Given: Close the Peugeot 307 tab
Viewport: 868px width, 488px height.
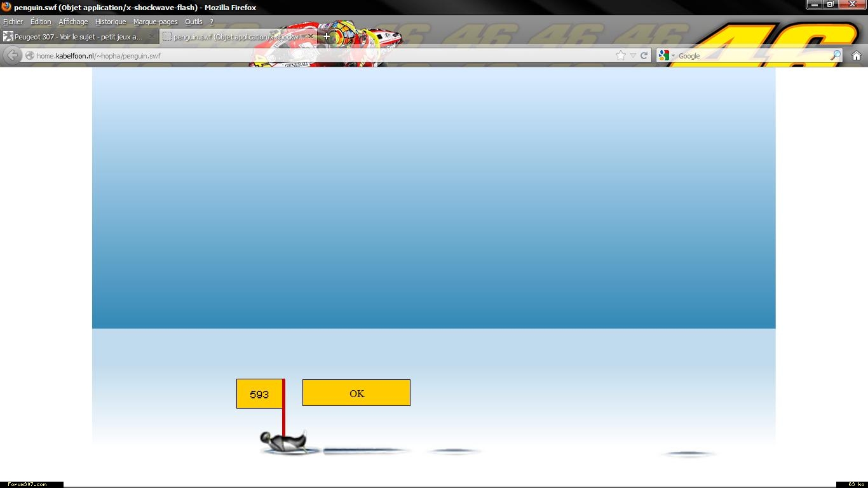Looking at the screenshot, I should tap(151, 37).
